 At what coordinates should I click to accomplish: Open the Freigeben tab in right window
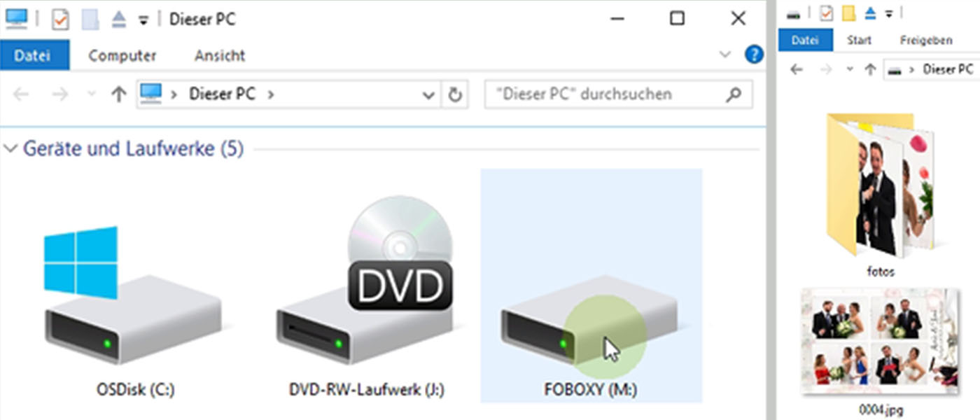925,41
